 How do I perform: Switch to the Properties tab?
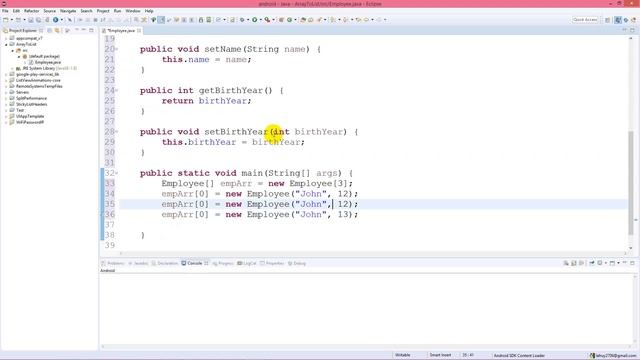(272, 263)
